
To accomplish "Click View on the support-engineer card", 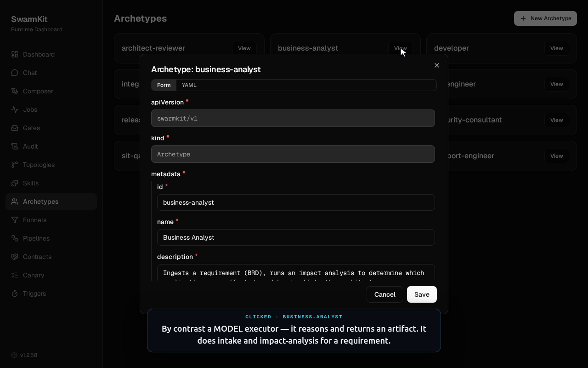I will 556,156.
